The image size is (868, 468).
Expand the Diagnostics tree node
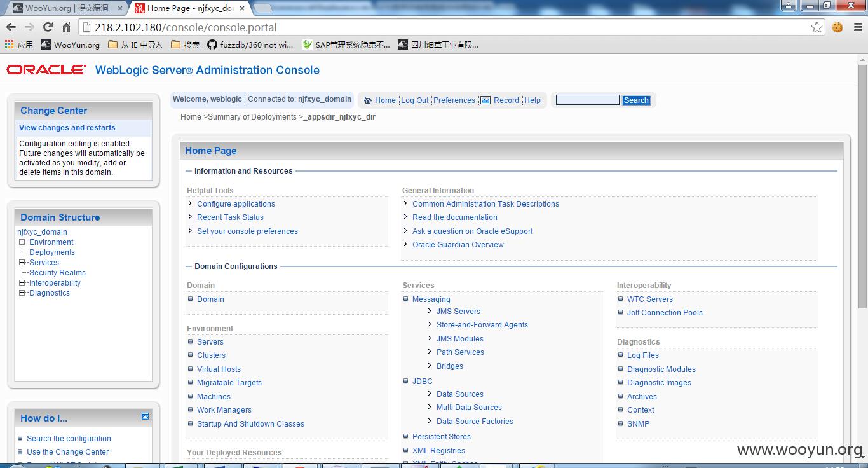tap(22, 293)
